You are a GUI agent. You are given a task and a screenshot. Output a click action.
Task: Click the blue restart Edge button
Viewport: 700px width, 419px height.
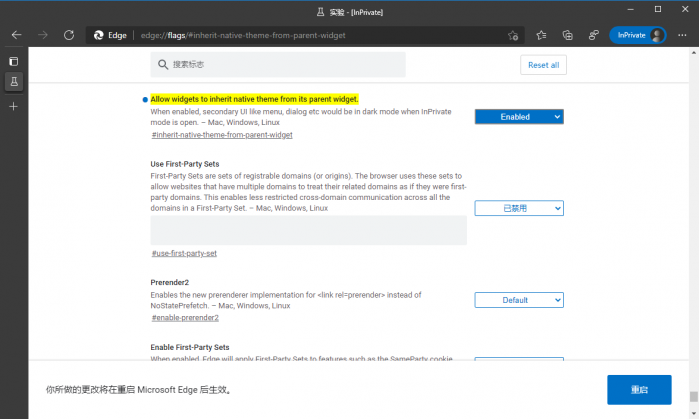pyautogui.click(x=638, y=389)
